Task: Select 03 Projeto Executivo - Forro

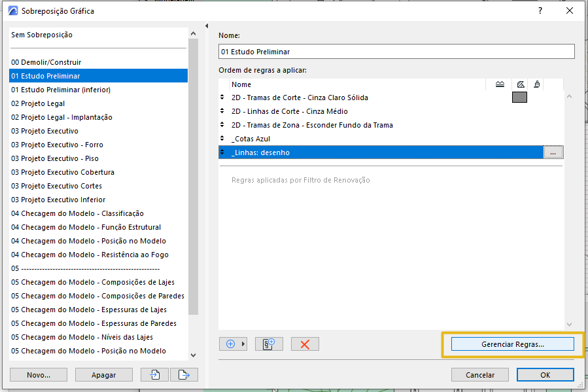Action: pyautogui.click(x=98, y=145)
